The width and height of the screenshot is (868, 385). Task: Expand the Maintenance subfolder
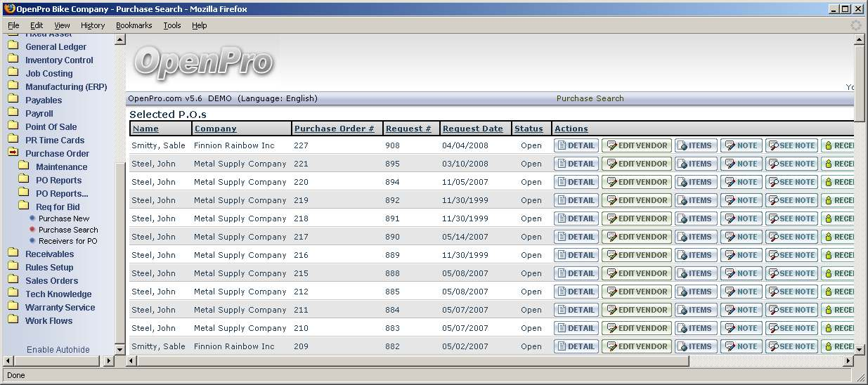coord(61,167)
